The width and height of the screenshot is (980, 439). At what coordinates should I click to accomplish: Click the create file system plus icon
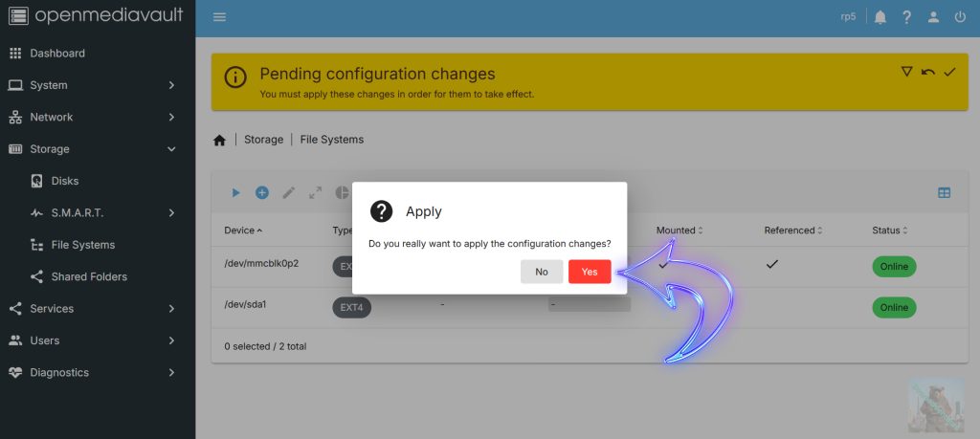pos(261,192)
